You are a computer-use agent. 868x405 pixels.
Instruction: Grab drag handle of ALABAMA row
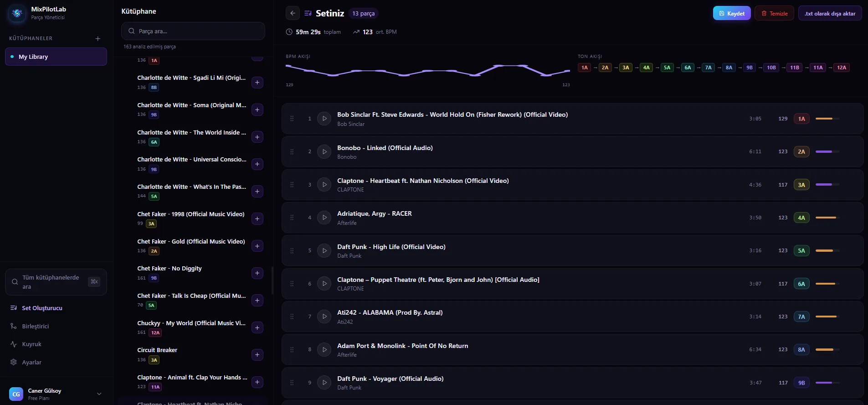pyautogui.click(x=292, y=317)
